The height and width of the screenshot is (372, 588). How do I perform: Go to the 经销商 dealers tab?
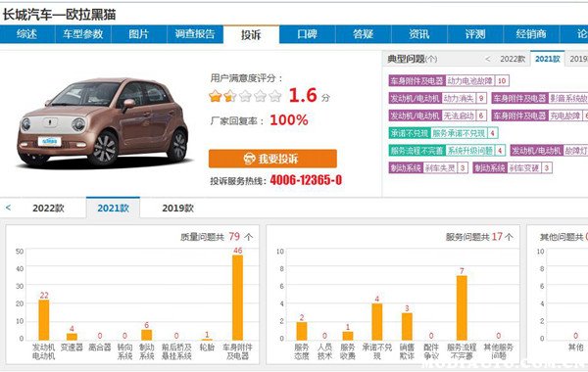point(531,34)
